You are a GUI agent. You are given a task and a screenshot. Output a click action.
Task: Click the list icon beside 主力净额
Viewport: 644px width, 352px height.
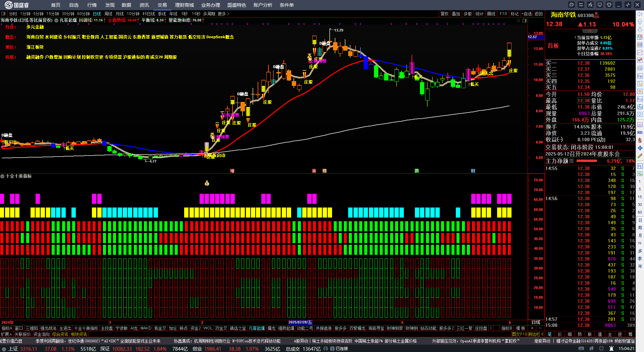tap(572, 161)
